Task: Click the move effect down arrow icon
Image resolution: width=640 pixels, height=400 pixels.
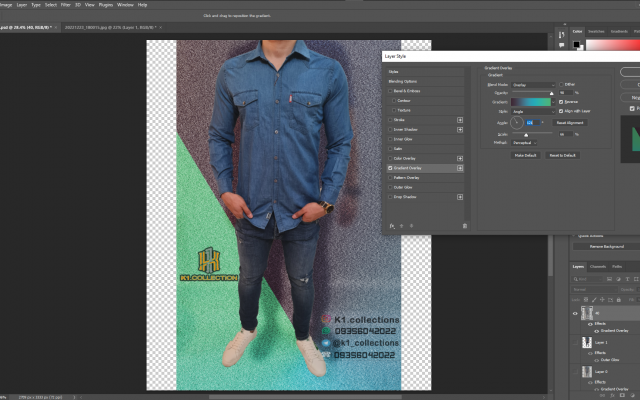Action: [x=411, y=226]
